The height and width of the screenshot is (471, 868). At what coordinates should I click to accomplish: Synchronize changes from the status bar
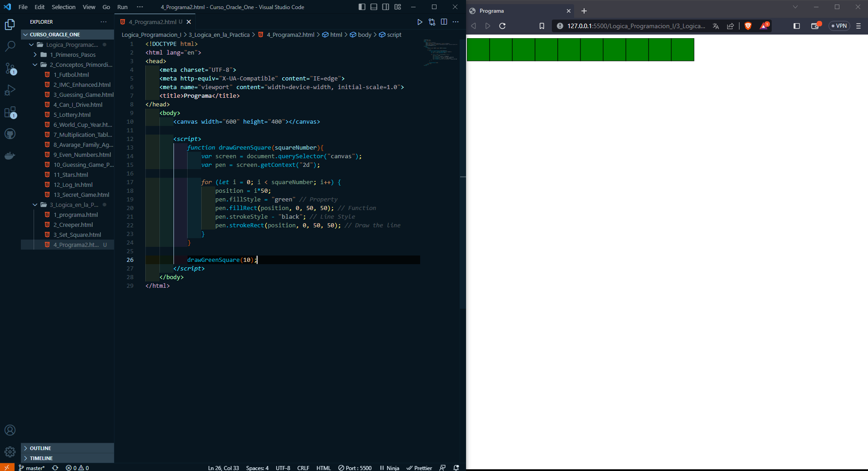[x=55, y=468]
